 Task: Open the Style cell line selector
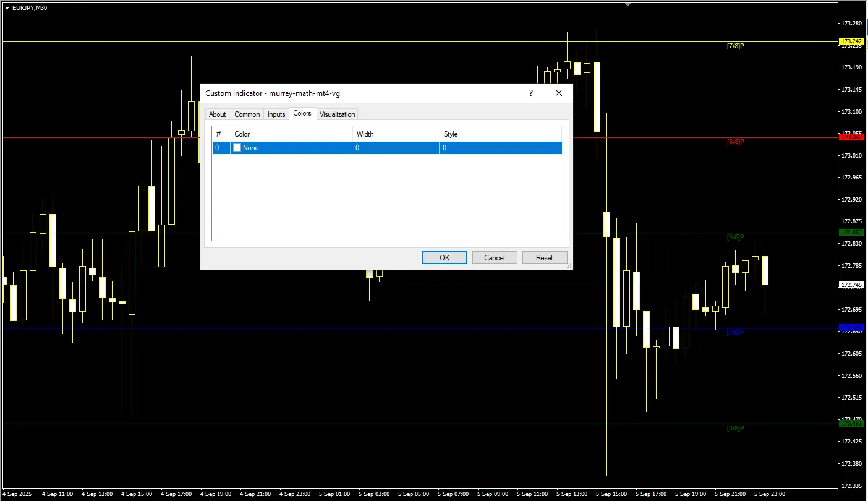[500, 148]
